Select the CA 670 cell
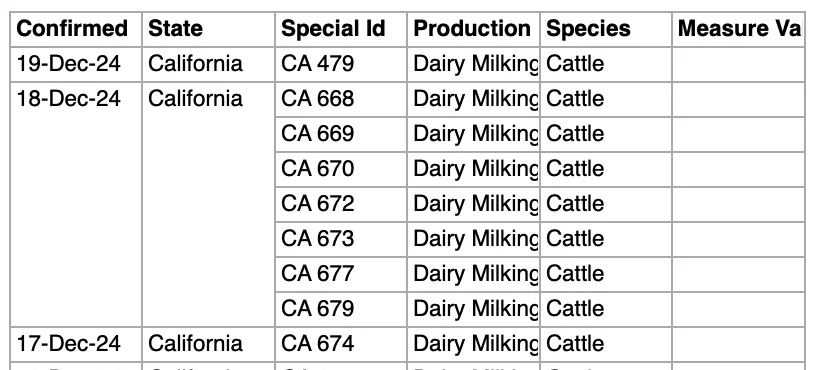The height and width of the screenshot is (370, 834). 341,169
